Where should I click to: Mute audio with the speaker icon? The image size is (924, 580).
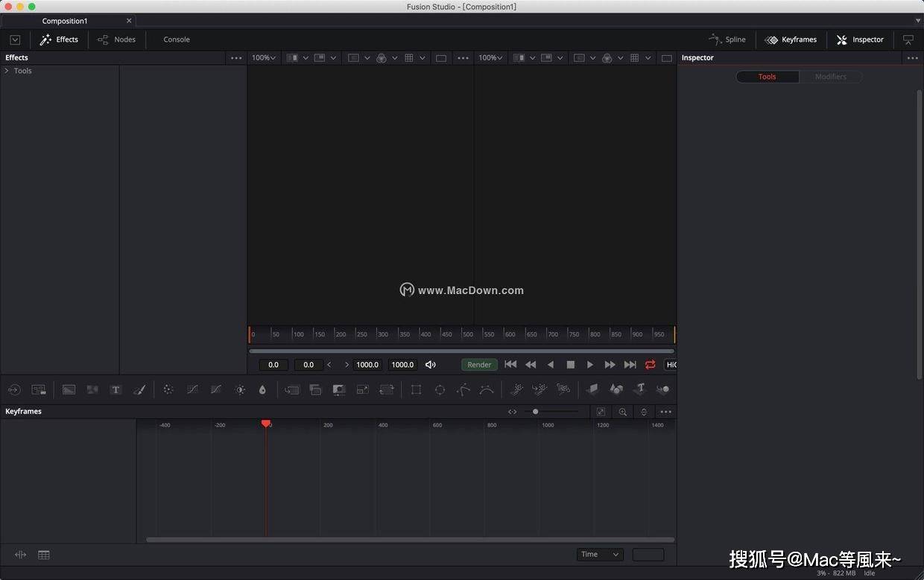coord(431,365)
